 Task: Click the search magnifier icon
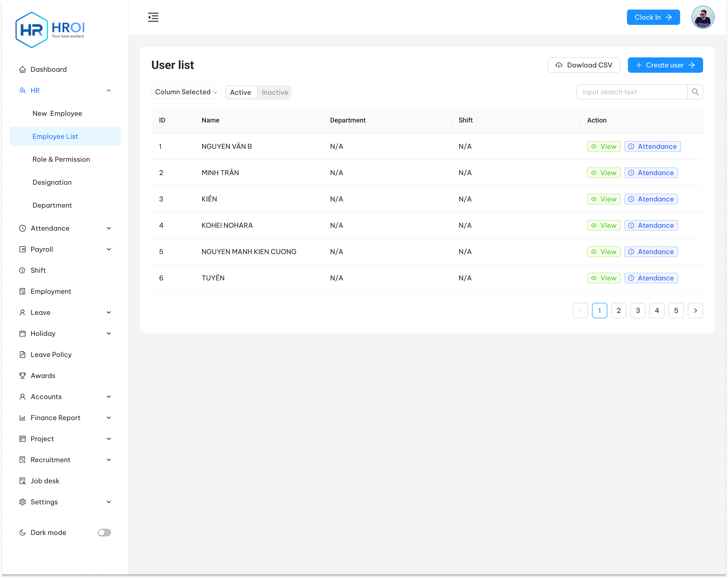(x=695, y=92)
